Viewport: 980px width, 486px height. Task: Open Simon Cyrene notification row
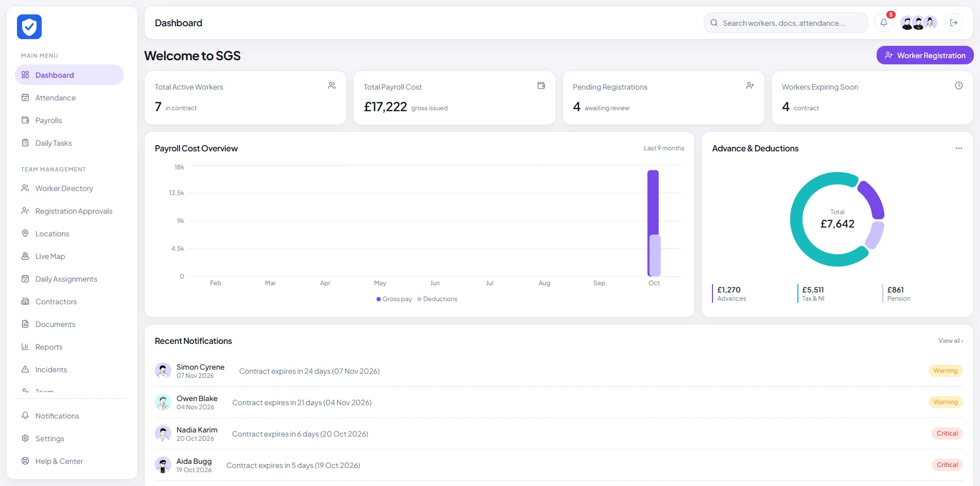559,371
